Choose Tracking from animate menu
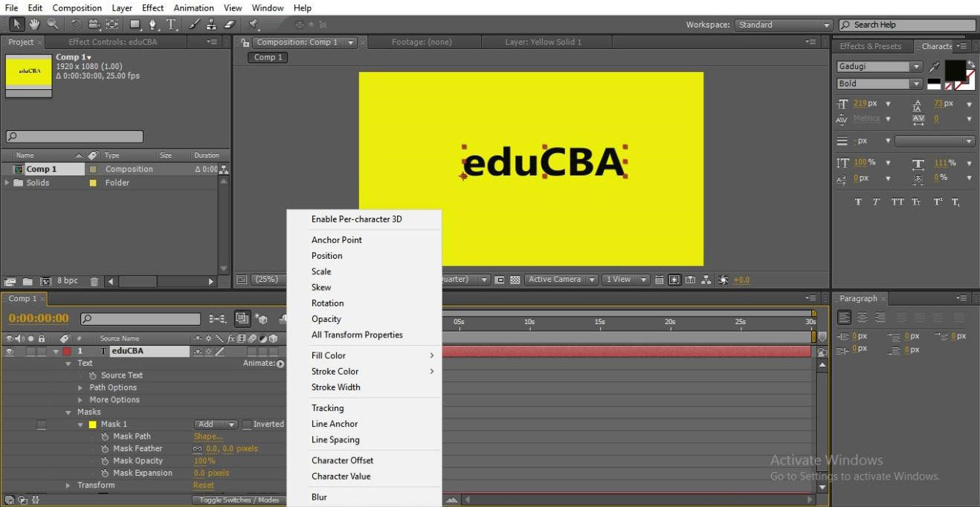The image size is (980, 507). [x=328, y=408]
